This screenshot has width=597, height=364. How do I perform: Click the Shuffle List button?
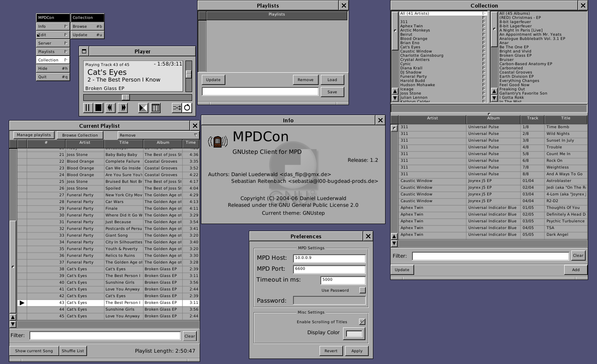(x=73, y=351)
